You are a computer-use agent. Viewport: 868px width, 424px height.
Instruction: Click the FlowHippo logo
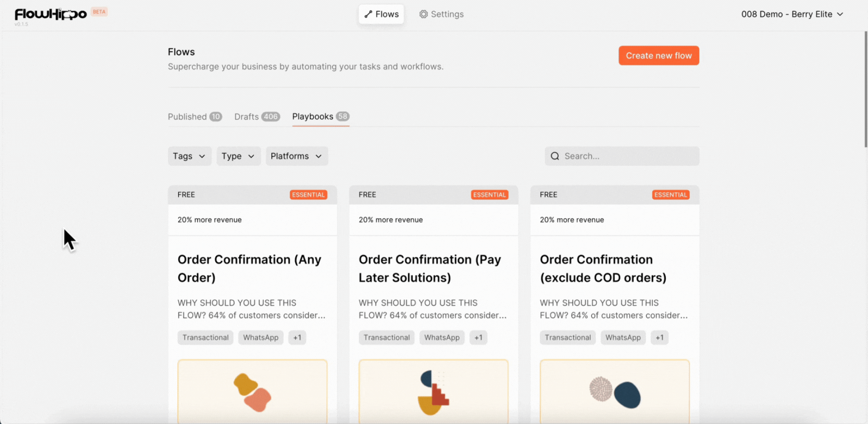pos(50,14)
